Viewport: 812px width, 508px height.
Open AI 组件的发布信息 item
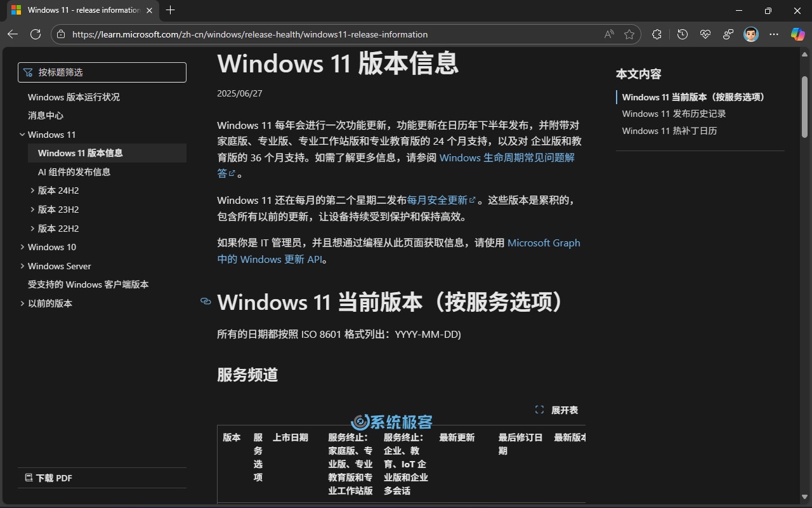coord(74,172)
